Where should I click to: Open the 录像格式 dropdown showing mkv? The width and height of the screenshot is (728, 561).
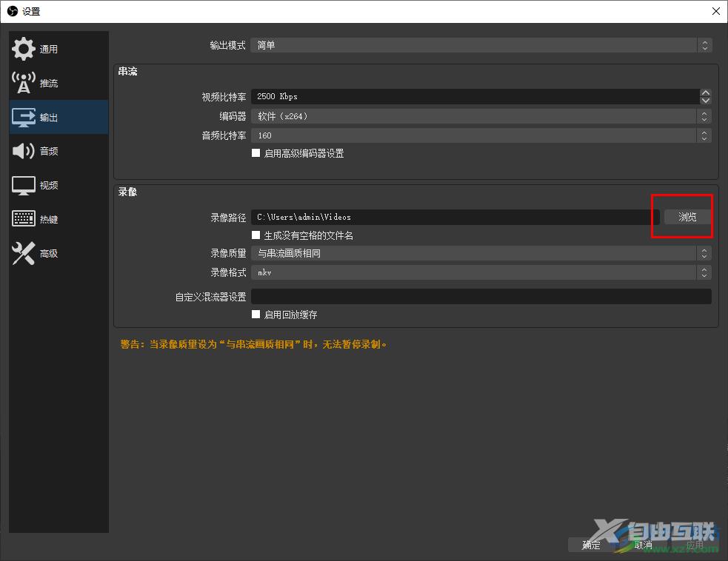[x=481, y=272]
